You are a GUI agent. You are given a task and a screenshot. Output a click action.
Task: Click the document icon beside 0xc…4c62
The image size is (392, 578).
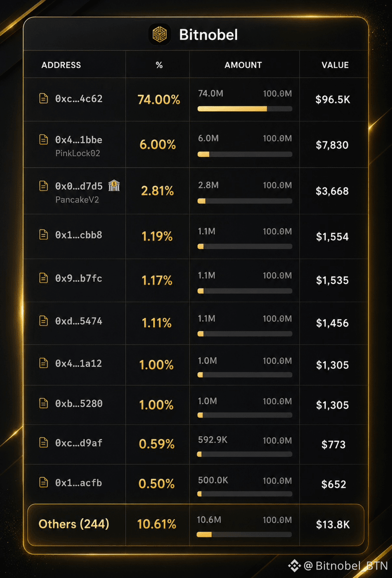tap(44, 98)
